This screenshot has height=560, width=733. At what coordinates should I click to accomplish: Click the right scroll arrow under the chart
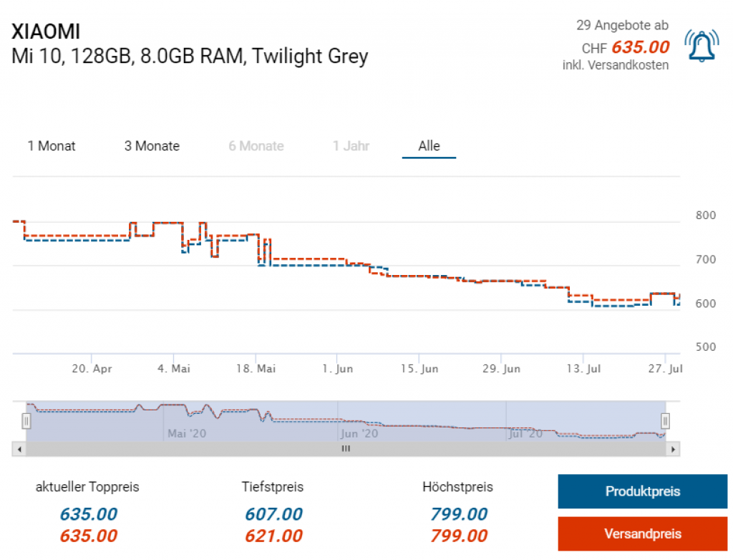[672, 449]
